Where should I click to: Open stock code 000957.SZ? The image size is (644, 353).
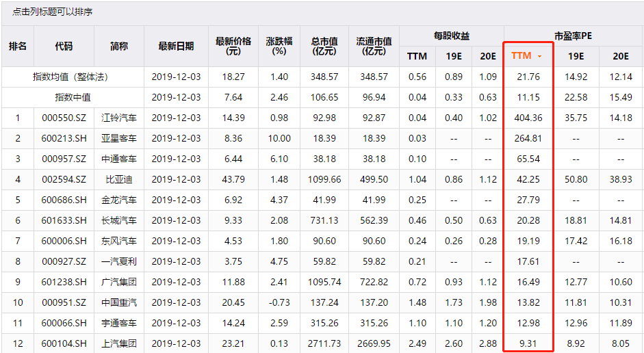(x=64, y=159)
